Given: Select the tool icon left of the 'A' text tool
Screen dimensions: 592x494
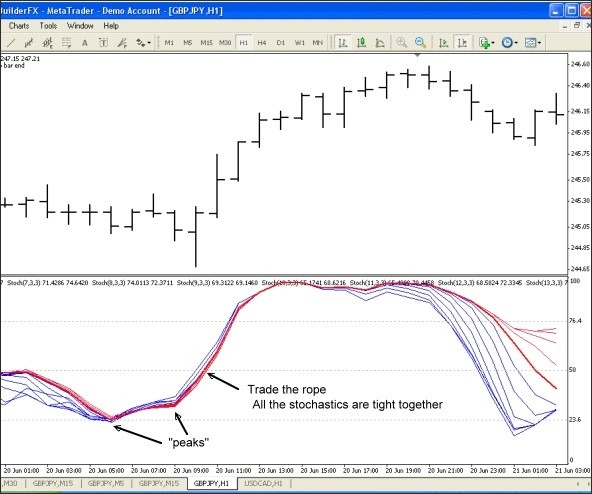Looking at the screenshot, I should click(66, 43).
